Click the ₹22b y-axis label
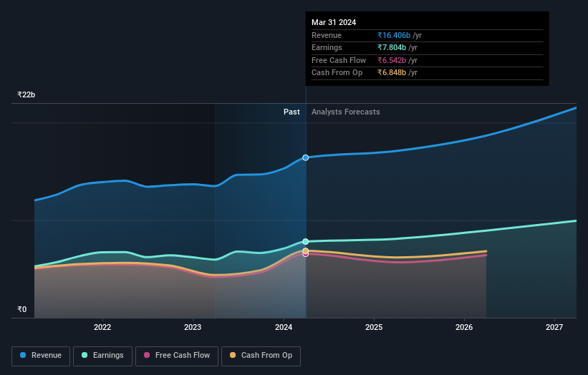This screenshot has width=588, height=375. [26, 94]
